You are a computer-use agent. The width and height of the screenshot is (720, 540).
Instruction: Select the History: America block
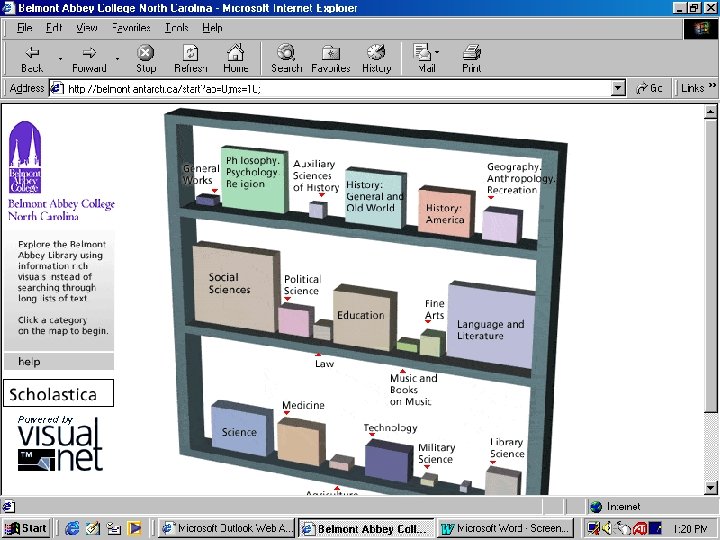coord(446,212)
